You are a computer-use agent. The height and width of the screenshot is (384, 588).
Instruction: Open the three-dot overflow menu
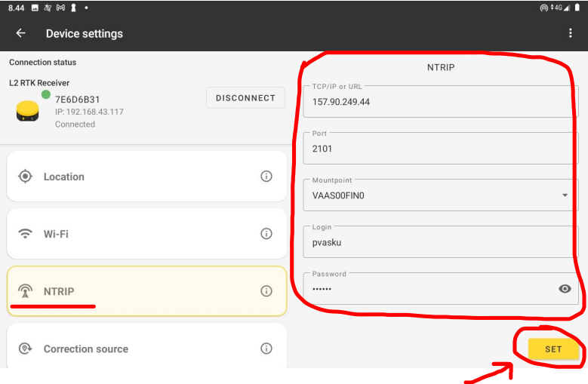570,33
